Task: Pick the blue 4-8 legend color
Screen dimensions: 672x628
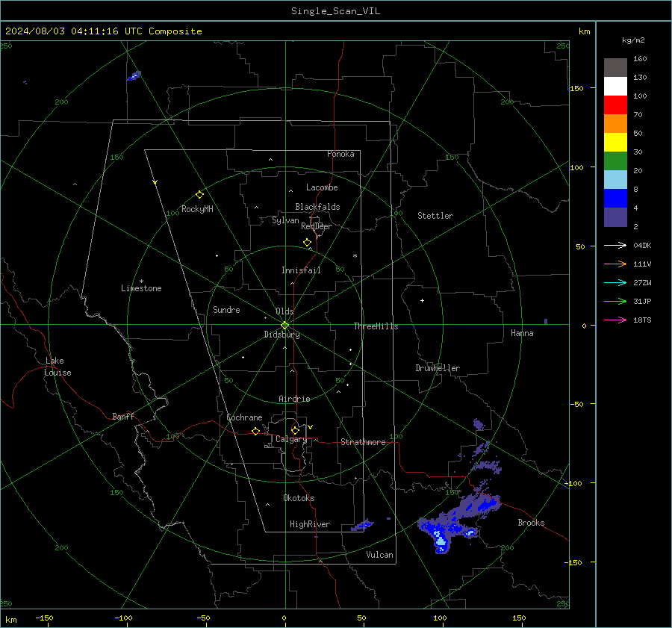Action: (x=615, y=199)
